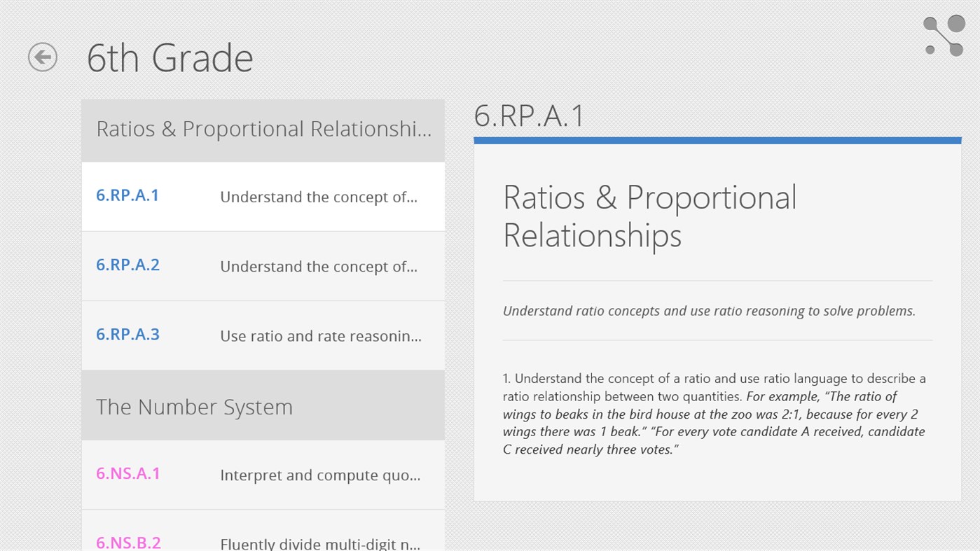Select the 6.RP.A.3 standard code label
Image resolution: width=980 pixels, height=551 pixels.
tap(127, 334)
